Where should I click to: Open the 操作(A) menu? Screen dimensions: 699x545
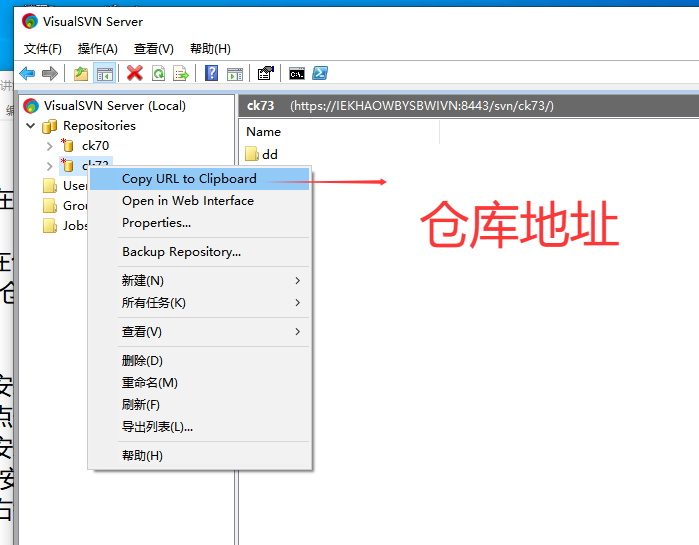(x=98, y=49)
